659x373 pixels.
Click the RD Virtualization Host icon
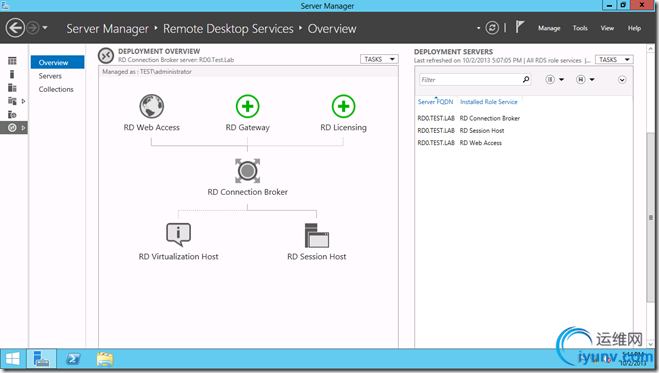click(179, 234)
